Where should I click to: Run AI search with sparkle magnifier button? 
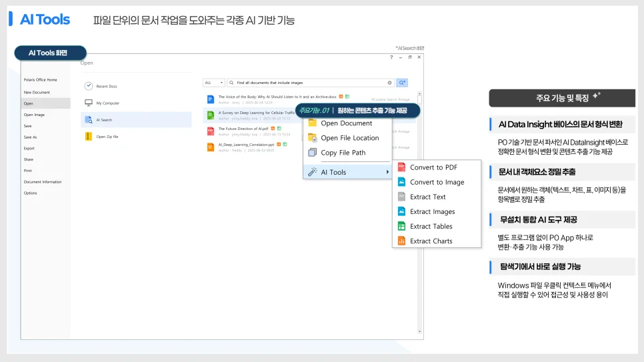[402, 83]
